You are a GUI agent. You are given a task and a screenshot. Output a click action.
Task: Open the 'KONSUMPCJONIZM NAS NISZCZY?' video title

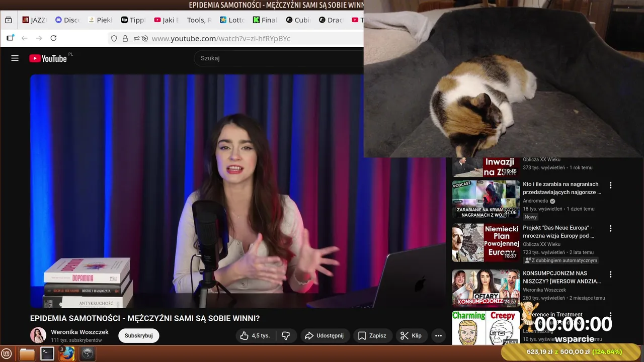(561, 277)
